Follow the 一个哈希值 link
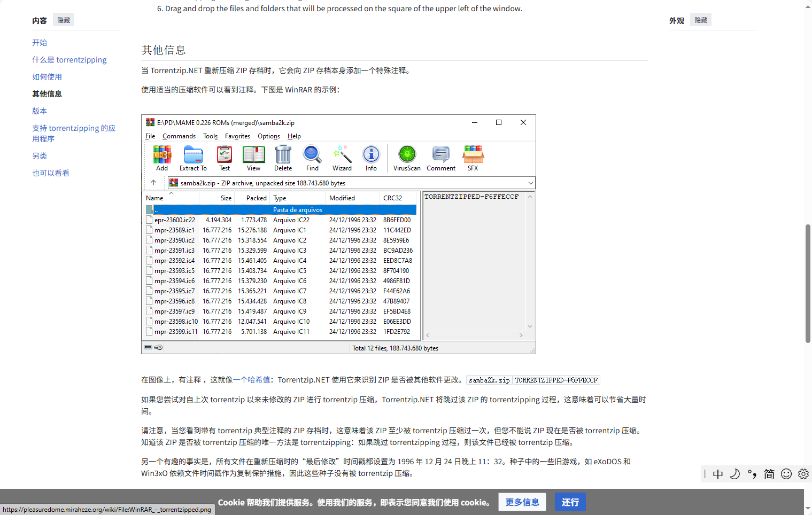Image resolution: width=812 pixels, height=515 pixels. coord(251,380)
